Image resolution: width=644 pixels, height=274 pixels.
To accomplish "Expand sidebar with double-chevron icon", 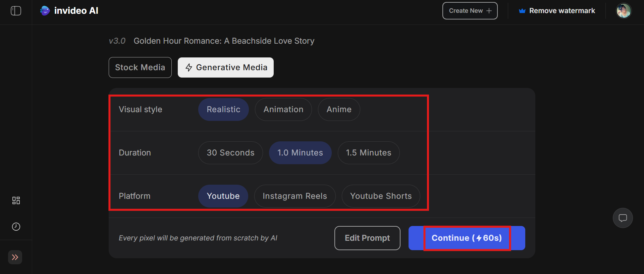I will click(15, 257).
